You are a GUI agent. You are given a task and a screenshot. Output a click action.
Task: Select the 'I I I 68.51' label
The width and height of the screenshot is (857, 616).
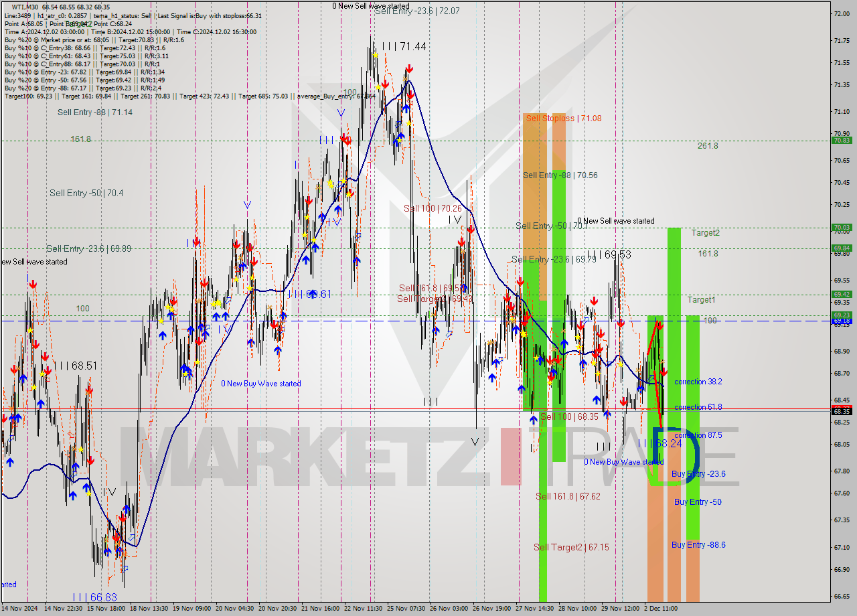click(x=75, y=366)
